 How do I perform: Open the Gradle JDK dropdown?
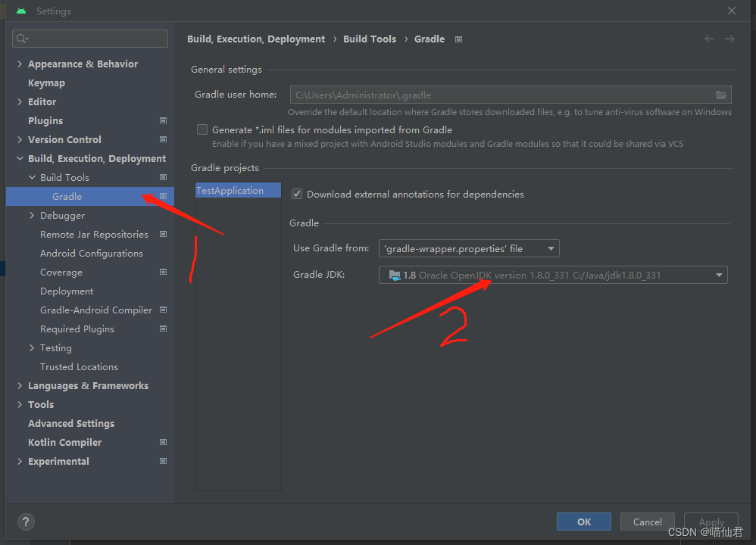pos(553,275)
